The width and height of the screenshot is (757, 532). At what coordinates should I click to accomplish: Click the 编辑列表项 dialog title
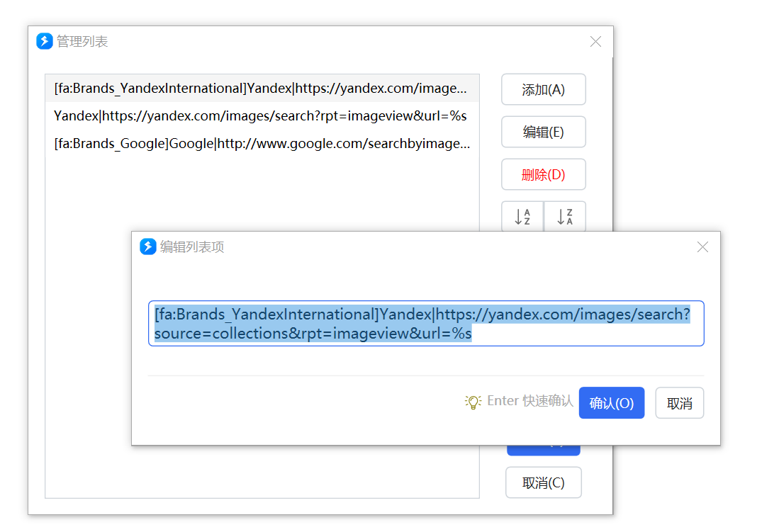(192, 247)
